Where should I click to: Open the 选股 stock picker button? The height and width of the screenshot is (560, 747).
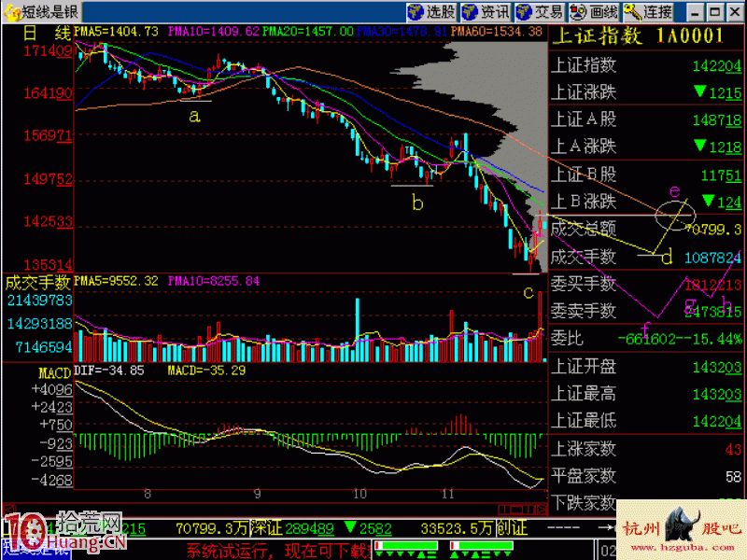[x=431, y=12]
